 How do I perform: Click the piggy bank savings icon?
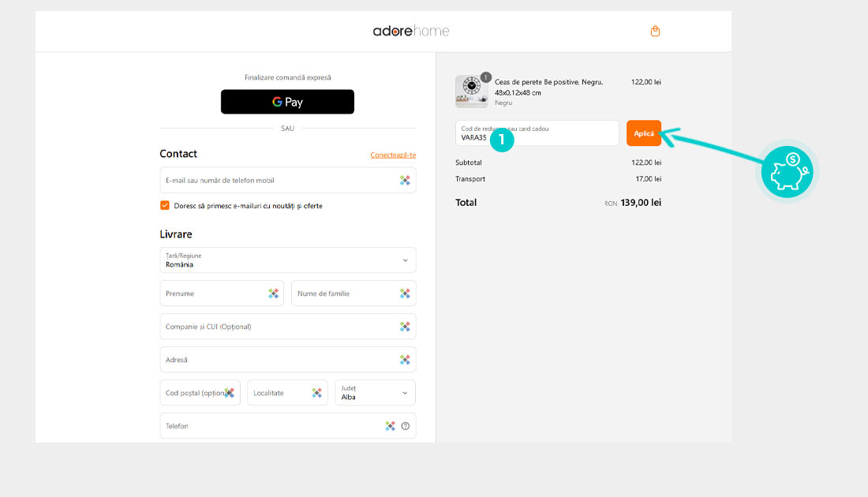[x=787, y=172]
